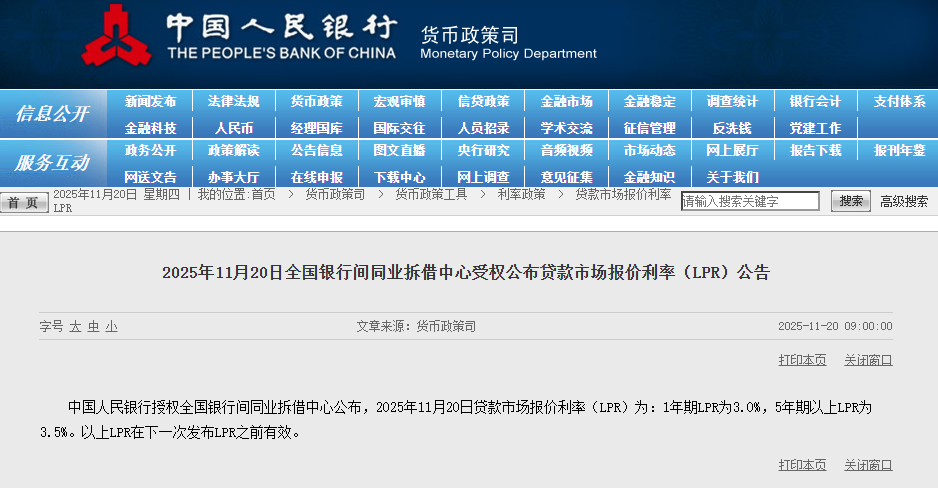
Task: Open 央行研究 navigation item
Action: (x=483, y=151)
